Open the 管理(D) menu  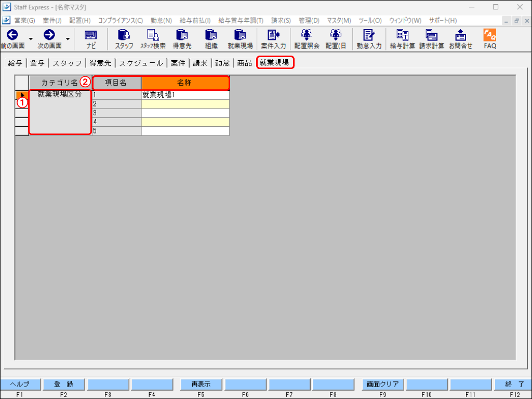click(x=309, y=21)
